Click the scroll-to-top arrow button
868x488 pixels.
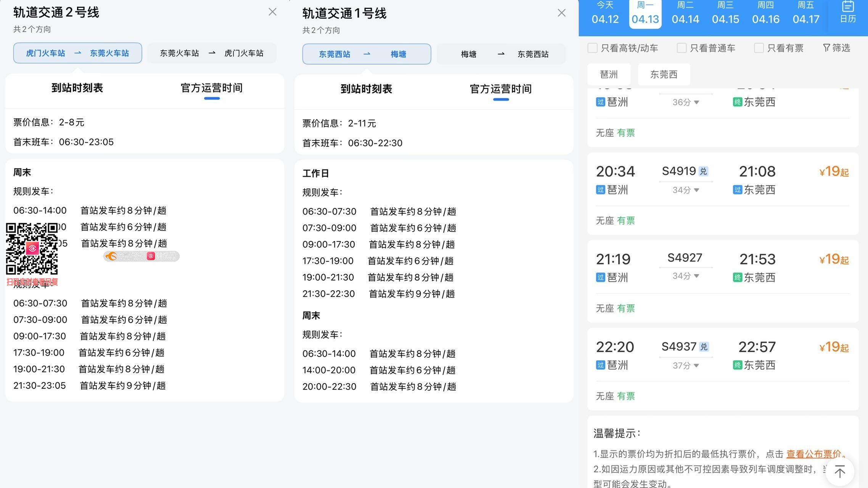click(839, 472)
